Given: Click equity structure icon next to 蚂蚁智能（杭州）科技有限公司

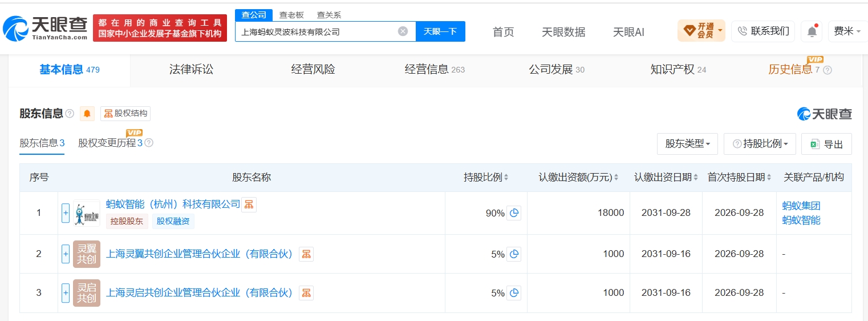Looking at the screenshot, I should click(249, 204).
